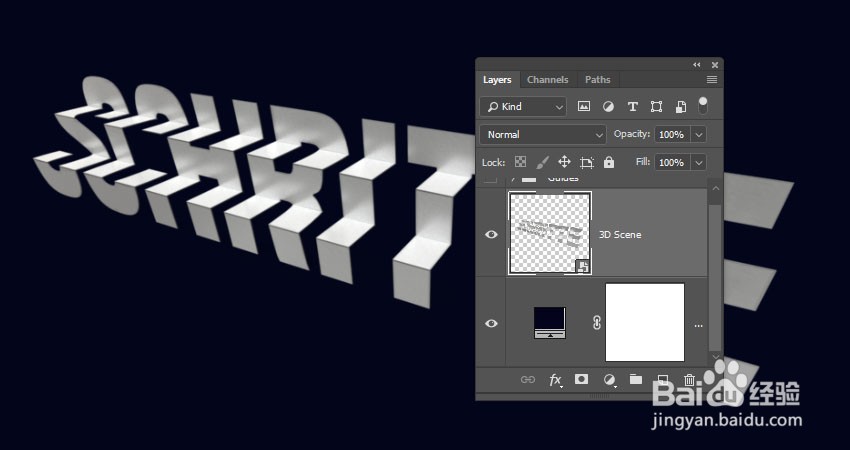Toggle the layer mask link icon
This screenshot has height=450, width=850.
[x=596, y=323]
